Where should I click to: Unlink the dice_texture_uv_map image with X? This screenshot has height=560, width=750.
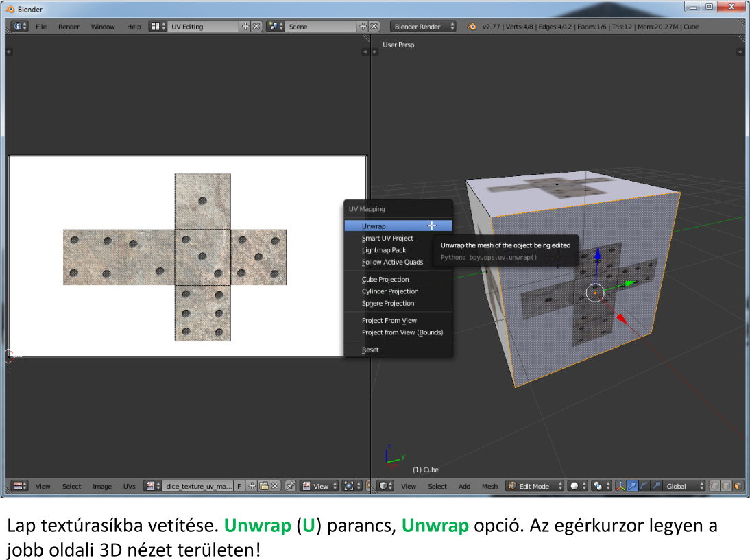pos(275,486)
